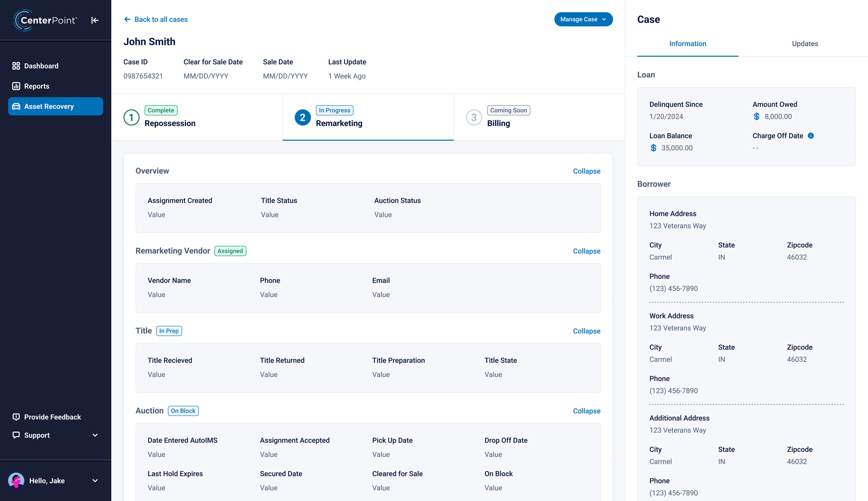Collapse the Overview section

coord(586,171)
